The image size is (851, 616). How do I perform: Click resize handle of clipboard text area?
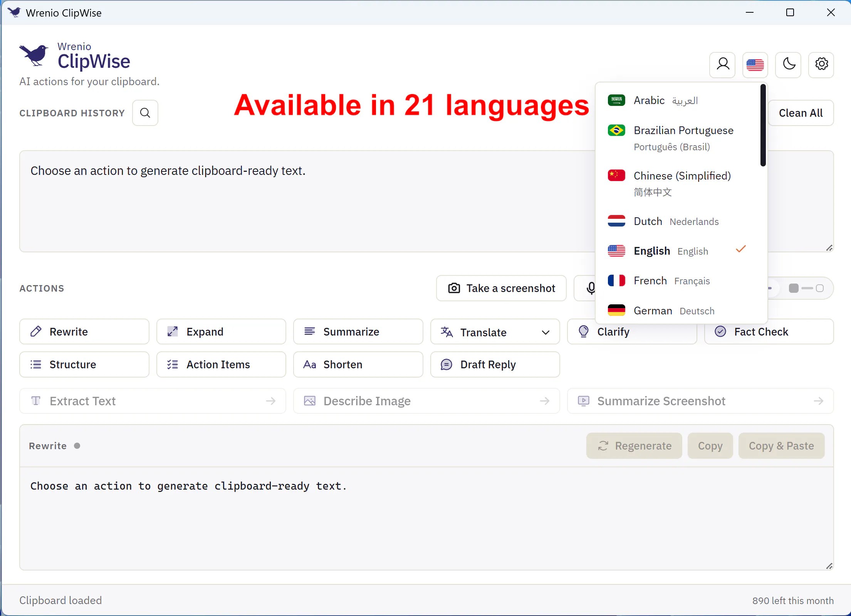(829, 248)
